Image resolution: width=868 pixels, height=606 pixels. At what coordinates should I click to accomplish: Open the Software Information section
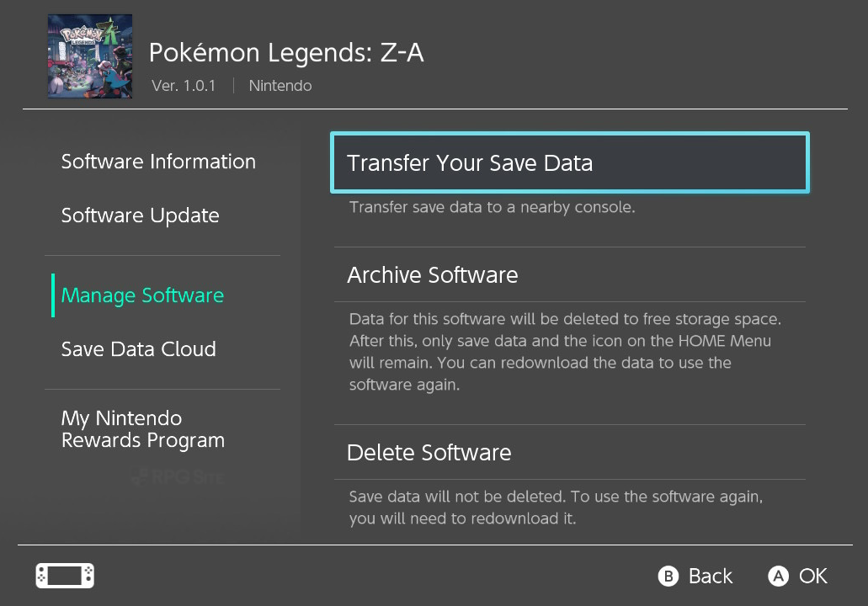click(158, 162)
